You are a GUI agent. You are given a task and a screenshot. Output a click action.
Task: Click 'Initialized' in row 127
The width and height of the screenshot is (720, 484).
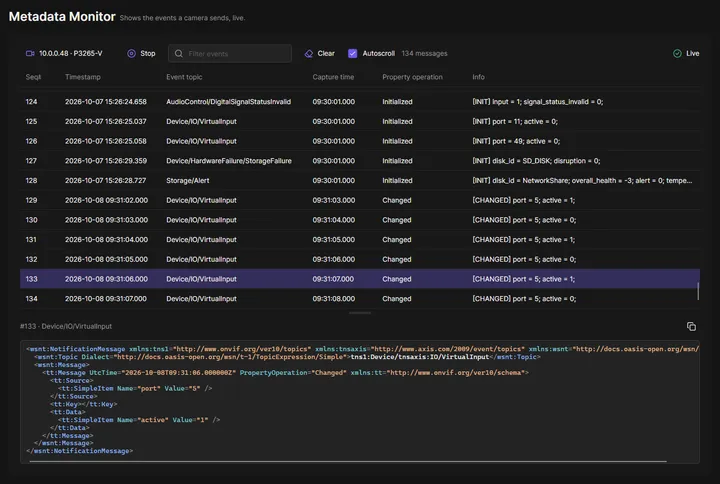[397, 161]
